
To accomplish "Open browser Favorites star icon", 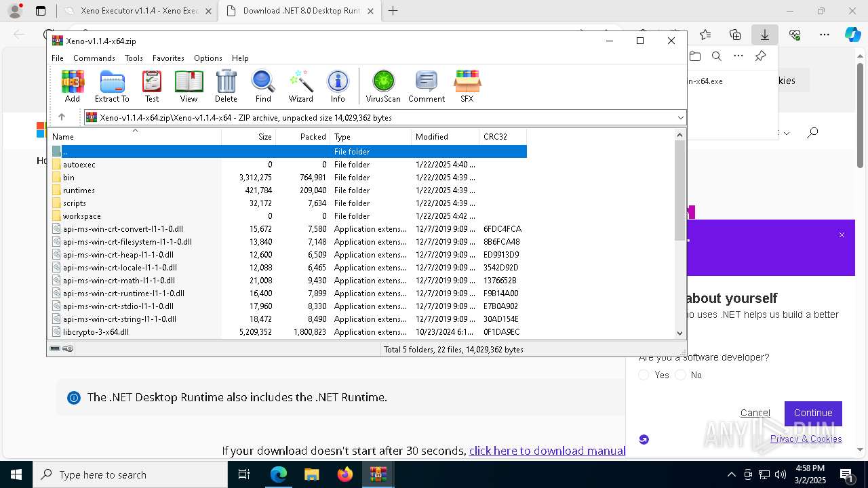I will [705, 35].
